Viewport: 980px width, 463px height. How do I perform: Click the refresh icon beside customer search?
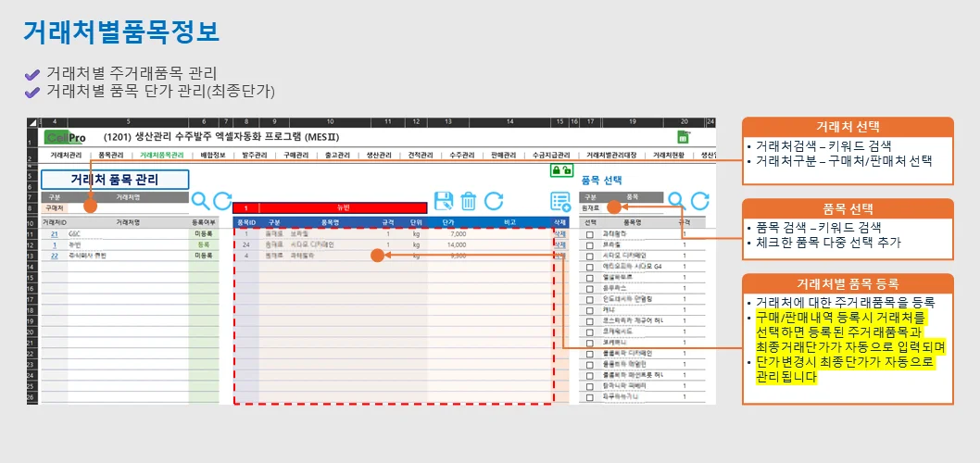pos(222,201)
